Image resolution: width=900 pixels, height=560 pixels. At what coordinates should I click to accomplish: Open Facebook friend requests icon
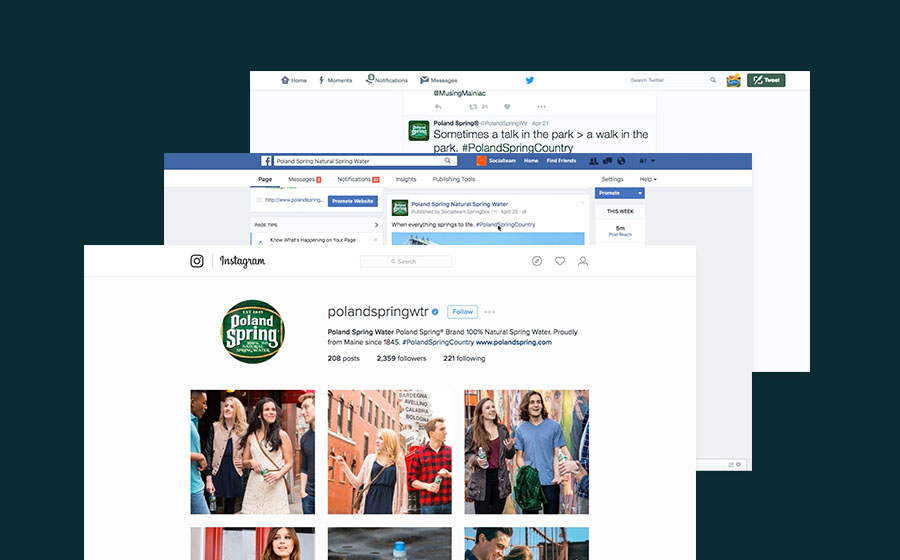tap(593, 161)
